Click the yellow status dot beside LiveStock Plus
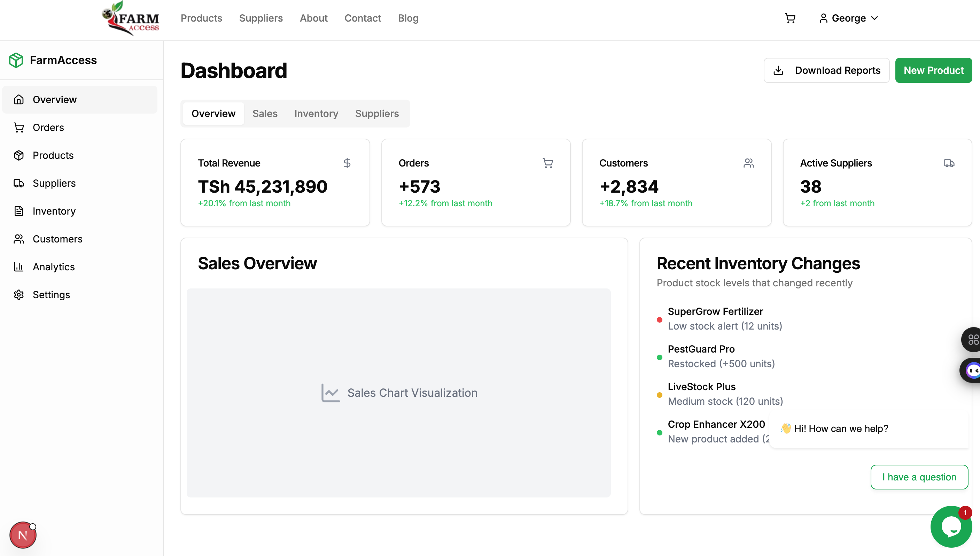This screenshot has width=980, height=556. [x=660, y=395]
